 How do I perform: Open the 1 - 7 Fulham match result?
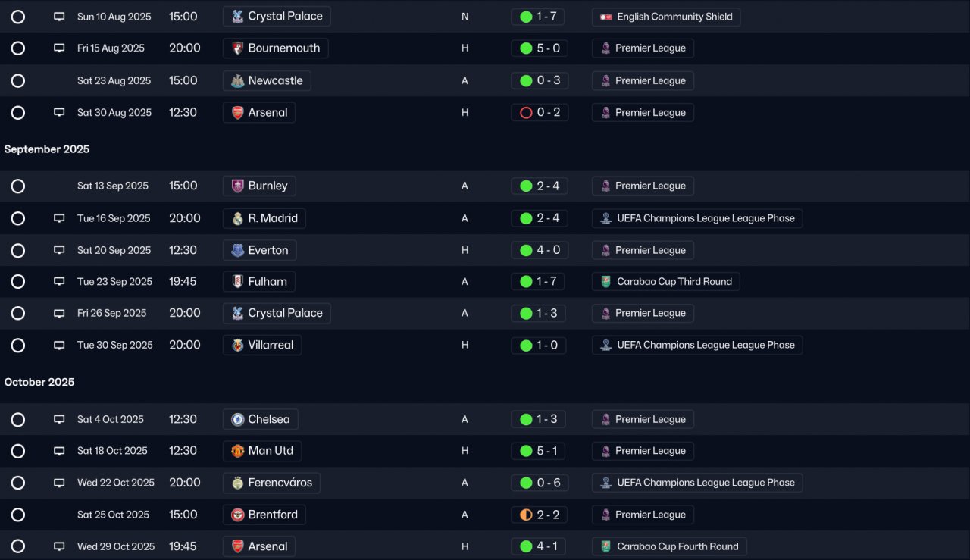(539, 282)
